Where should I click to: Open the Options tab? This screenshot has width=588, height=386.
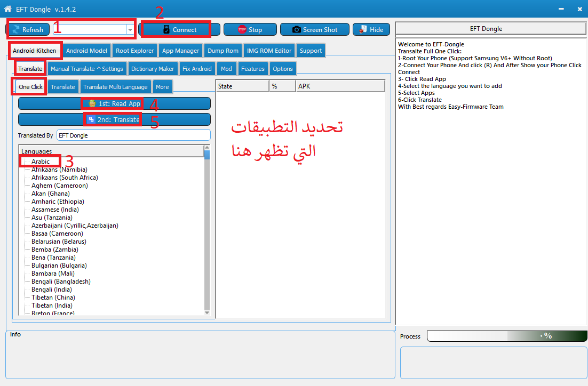(282, 69)
